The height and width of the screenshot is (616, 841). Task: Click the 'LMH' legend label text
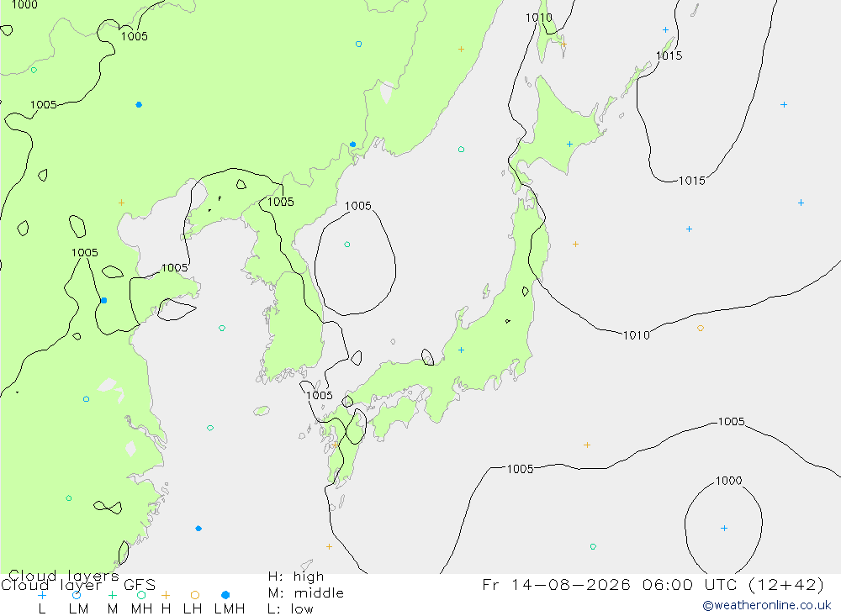coord(230,609)
